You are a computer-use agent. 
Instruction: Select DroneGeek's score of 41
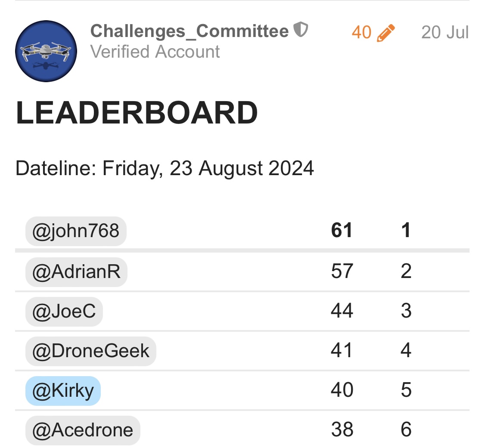click(341, 350)
